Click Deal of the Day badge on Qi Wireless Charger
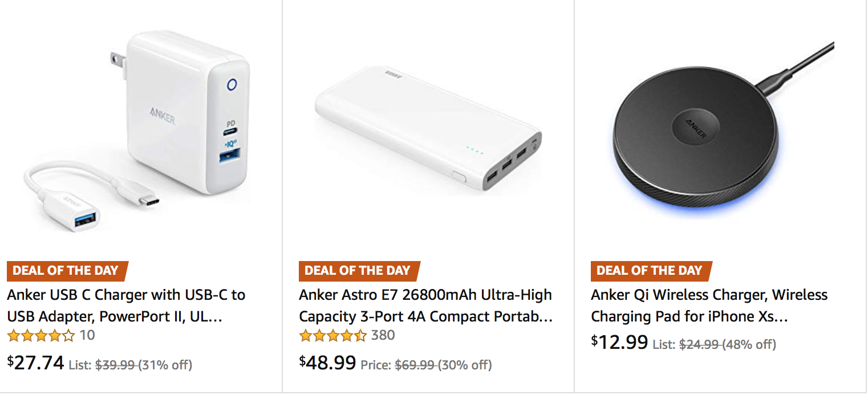Viewport: 868px width, 407px height. coord(650,271)
